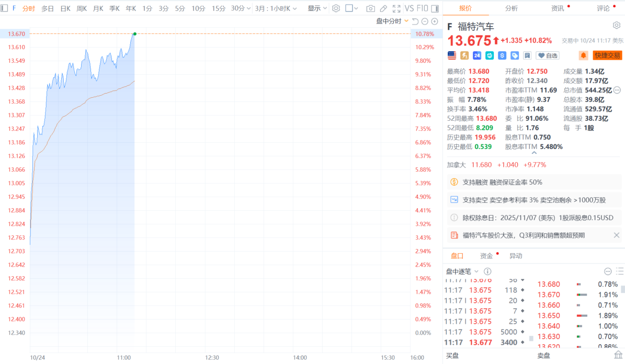Viewport: 625px width, 364px height.
Task: Click the teal pie-chart badge icon
Action: tap(490, 55)
